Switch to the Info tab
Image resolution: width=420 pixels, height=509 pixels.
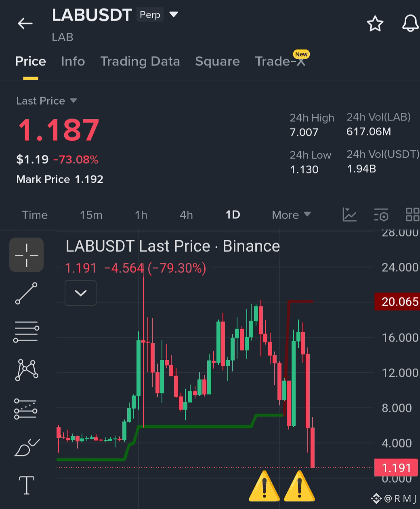point(73,61)
